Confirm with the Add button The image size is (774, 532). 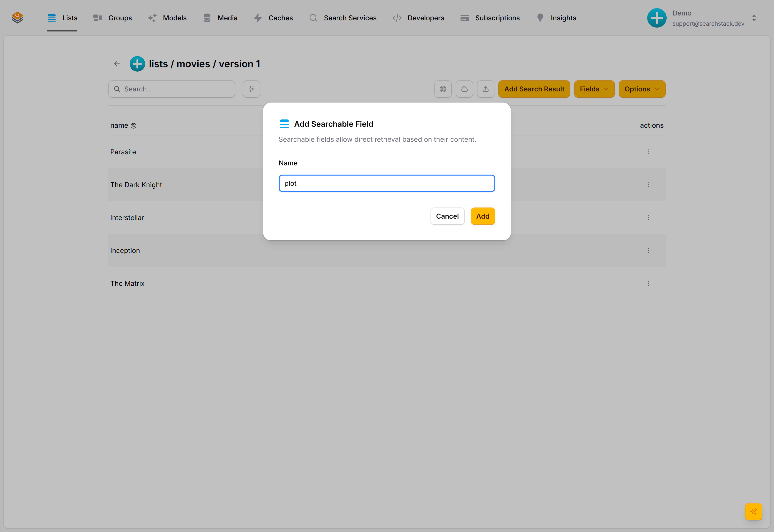click(x=483, y=216)
